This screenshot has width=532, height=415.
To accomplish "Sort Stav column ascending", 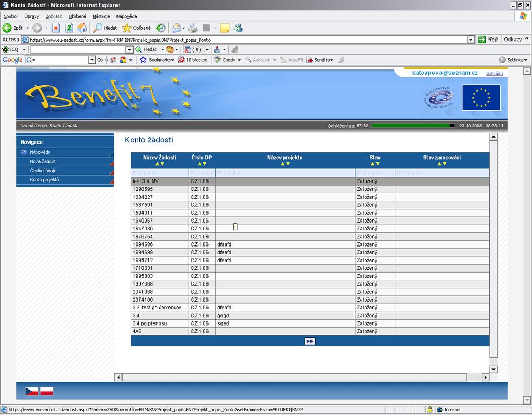I will click(x=372, y=164).
